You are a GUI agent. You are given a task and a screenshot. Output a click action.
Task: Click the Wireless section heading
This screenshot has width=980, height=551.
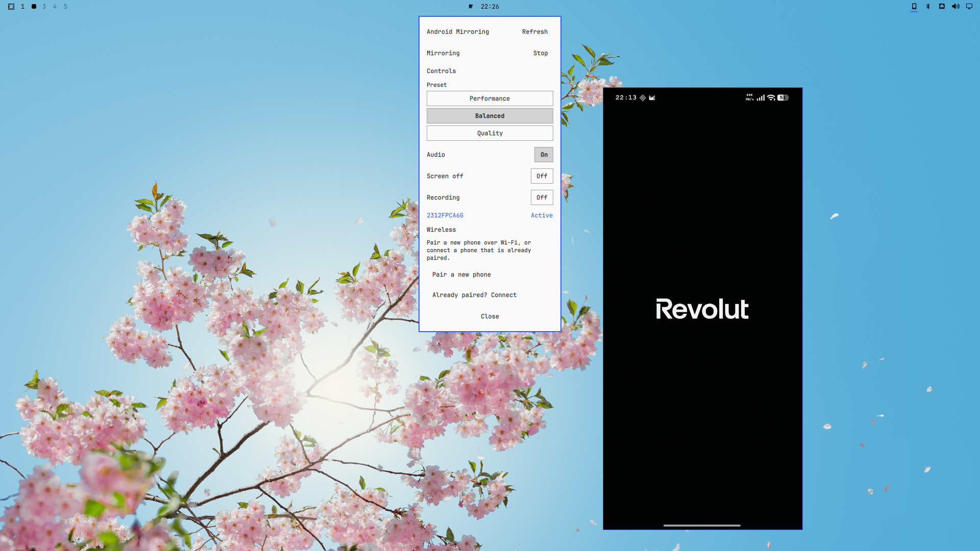(x=441, y=230)
